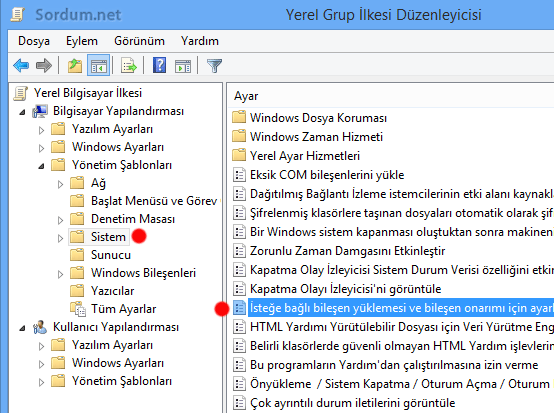The height and width of the screenshot is (413, 554).
Task: Expand Yazılım Ayarları under Kullanıcı Yapılandırması
Action: tap(41, 346)
